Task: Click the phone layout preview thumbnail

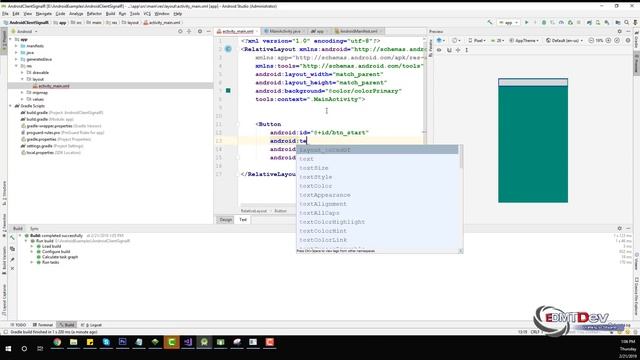Action: point(533,140)
